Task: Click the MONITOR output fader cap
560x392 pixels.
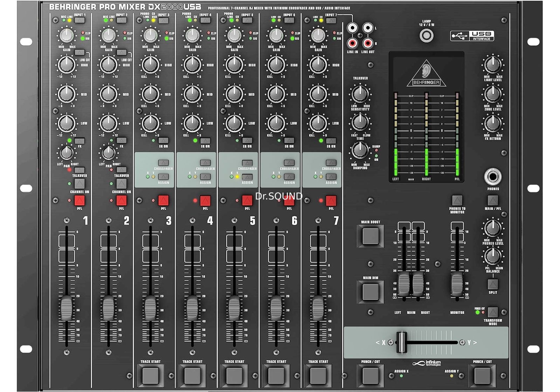Action: 457,284
